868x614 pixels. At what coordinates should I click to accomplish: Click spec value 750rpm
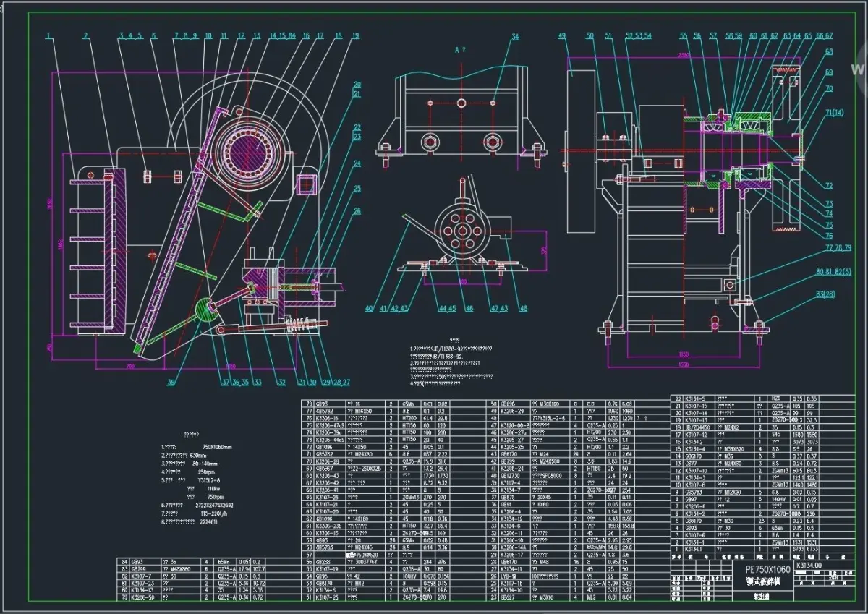[x=216, y=497]
